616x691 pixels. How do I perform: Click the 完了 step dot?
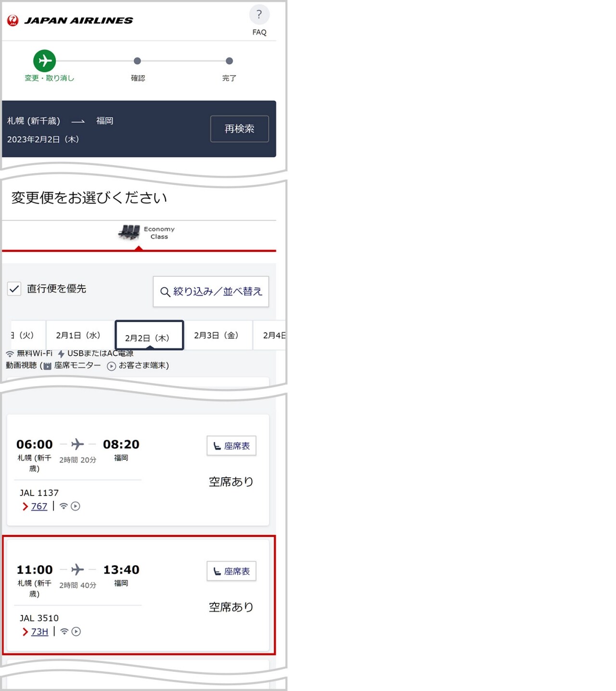click(x=229, y=61)
